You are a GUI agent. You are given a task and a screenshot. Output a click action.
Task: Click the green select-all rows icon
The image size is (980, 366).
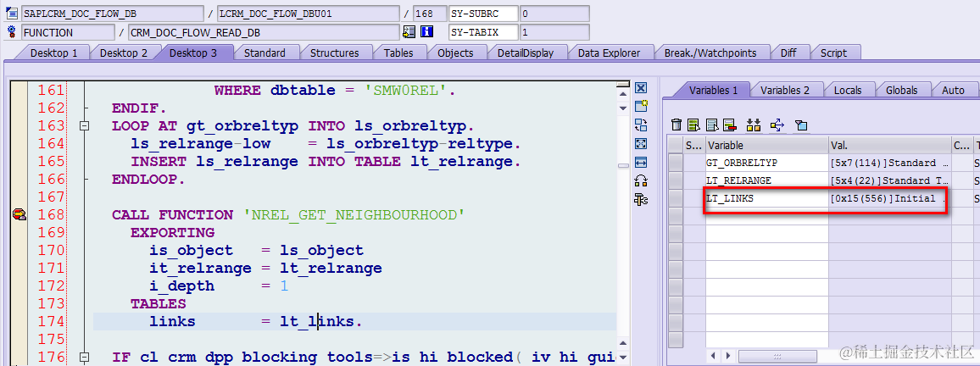click(693, 125)
